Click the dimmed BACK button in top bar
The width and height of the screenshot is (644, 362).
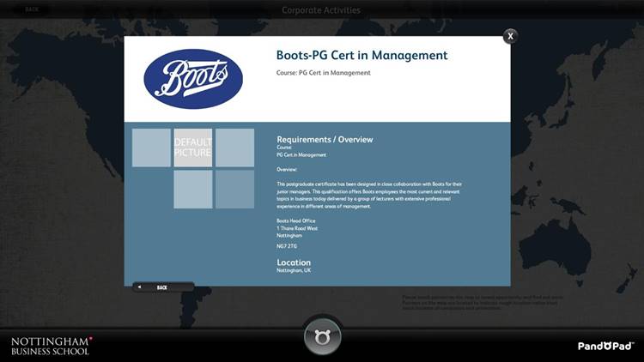32,9
